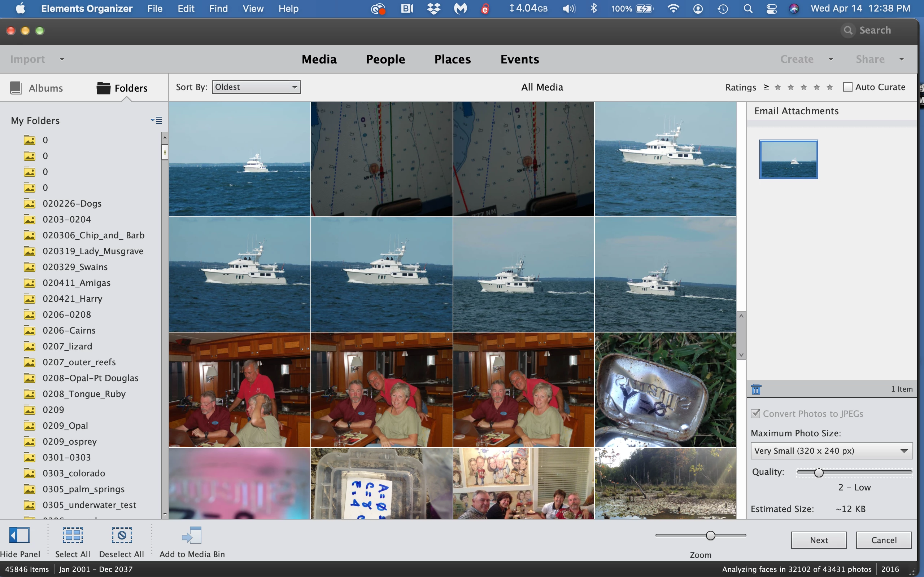Screen dimensions: 924x577
Task: Click the trash icon in Email Attachments
Action: click(756, 389)
